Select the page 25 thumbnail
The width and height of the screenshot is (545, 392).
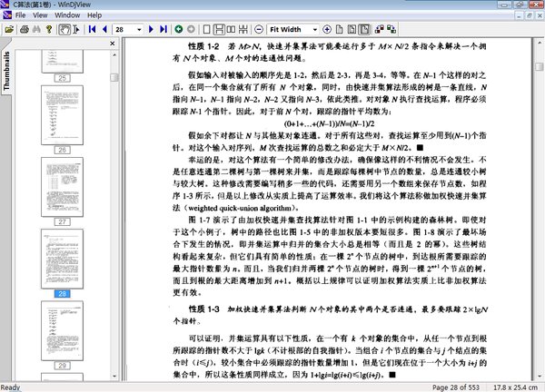(x=62, y=61)
